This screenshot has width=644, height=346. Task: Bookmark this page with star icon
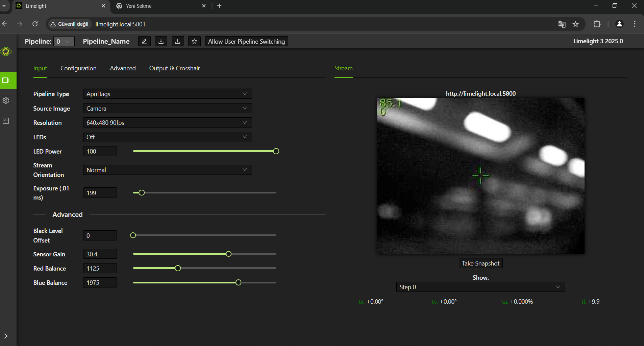pos(576,24)
